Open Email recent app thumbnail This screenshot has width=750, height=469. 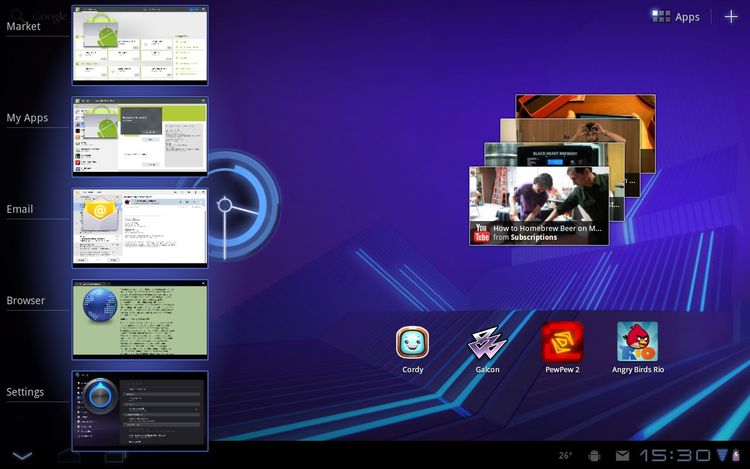(140, 228)
